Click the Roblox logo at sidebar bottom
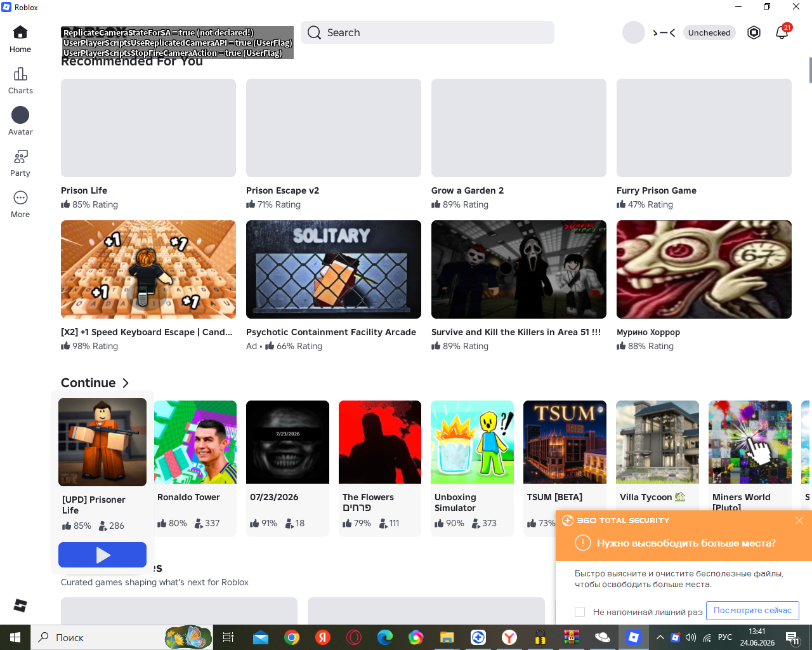 (20, 606)
